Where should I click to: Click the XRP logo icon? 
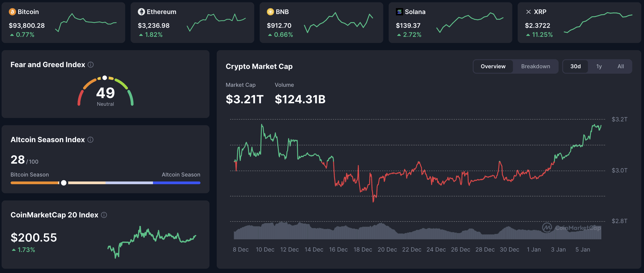pyautogui.click(x=529, y=12)
